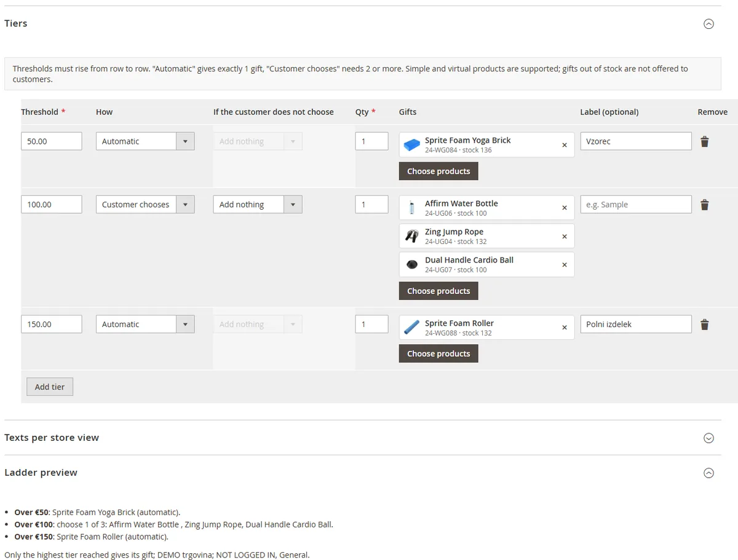
Task: Edit the Vzorec label field
Action: (x=636, y=141)
